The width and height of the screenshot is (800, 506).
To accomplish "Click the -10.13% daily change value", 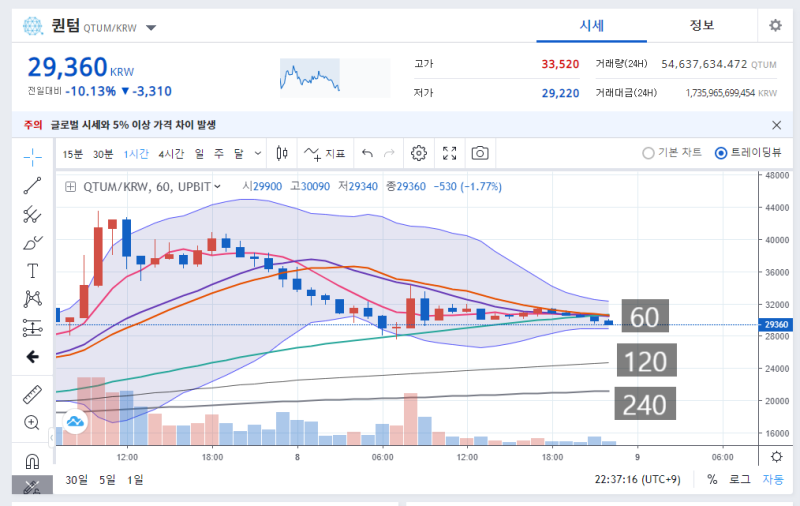I will [91, 91].
